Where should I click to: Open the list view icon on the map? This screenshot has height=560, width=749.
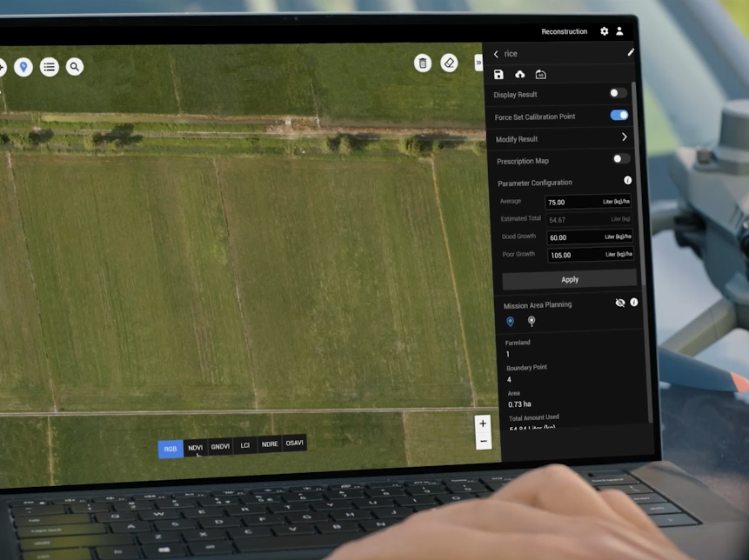(49, 66)
